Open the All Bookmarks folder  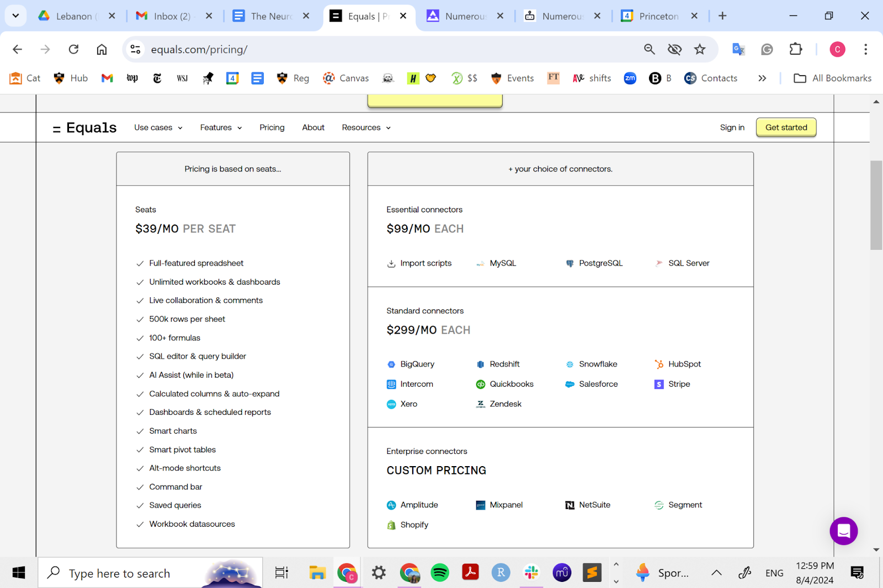832,78
